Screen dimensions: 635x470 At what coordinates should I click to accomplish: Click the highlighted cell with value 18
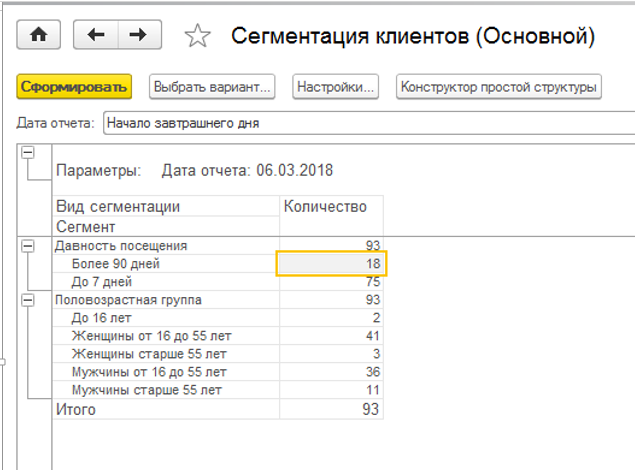[331, 264]
